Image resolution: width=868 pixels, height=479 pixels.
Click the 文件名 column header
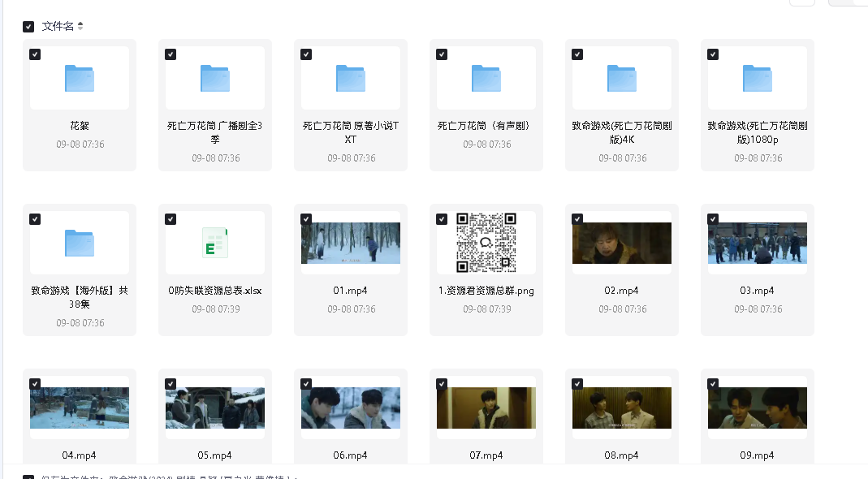(58, 27)
